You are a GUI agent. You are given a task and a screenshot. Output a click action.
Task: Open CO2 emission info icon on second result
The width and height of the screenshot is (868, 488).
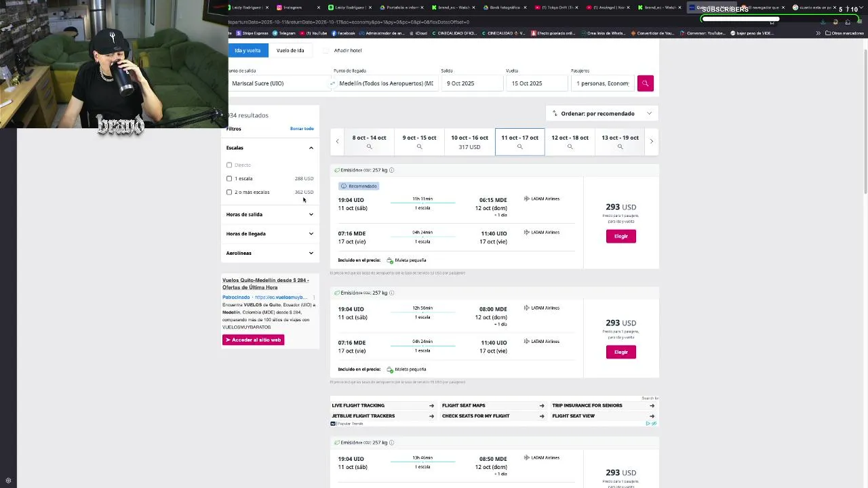click(x=391, y=293)
